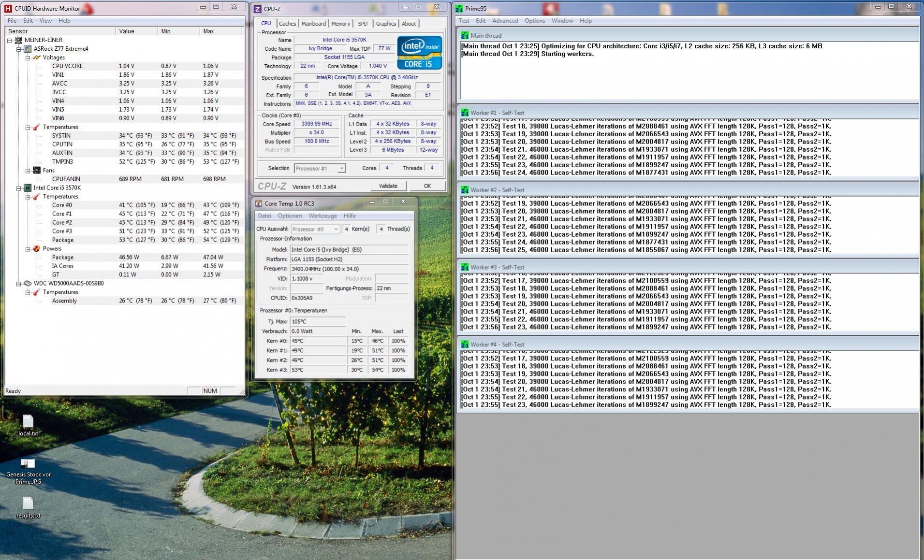Open the CPU Auswahl dropdown in Core Temp

click(x=335, y=229)
